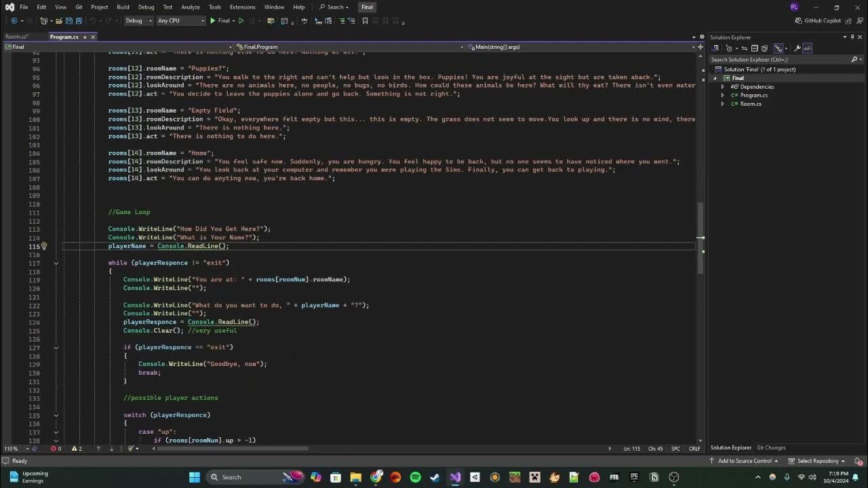Open the File menu
The height and width of the screenshot is (488, 868).
(x=24, y=7)
